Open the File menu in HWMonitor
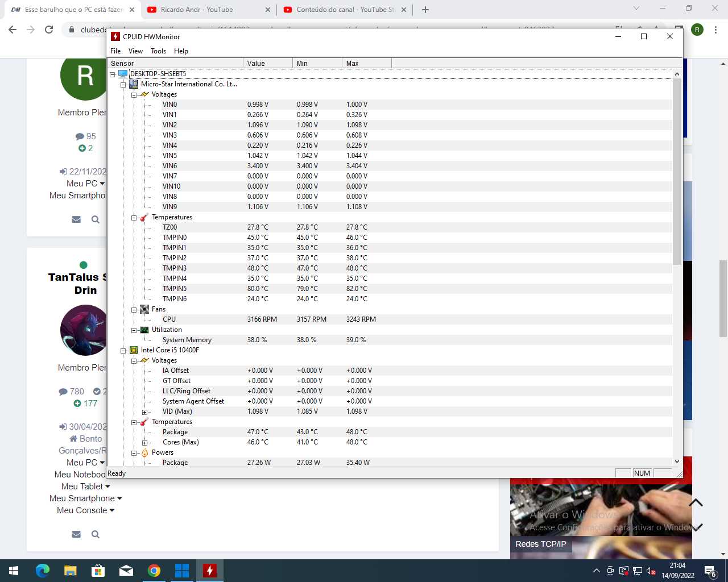728x582 pixels. [115, 51]
